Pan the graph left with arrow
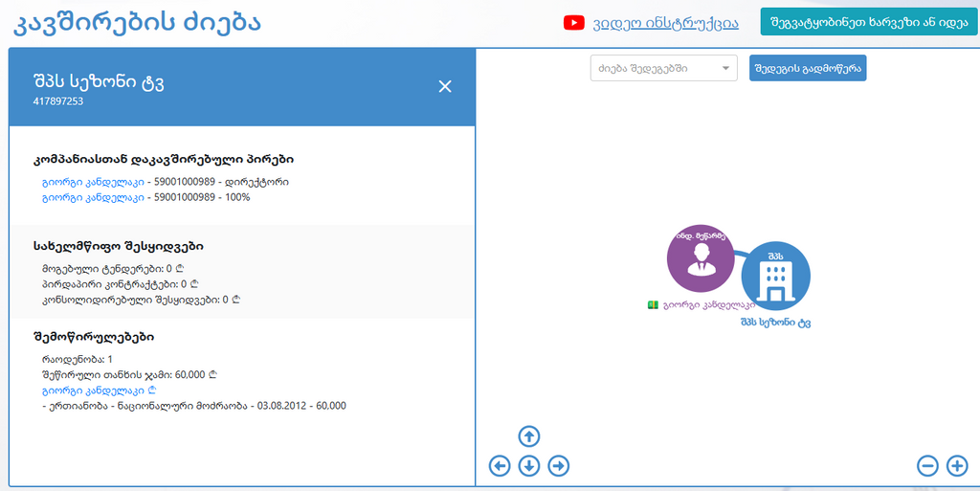Image resolution: width=980 pixels, height=491 pixels. tap(500, 465)
